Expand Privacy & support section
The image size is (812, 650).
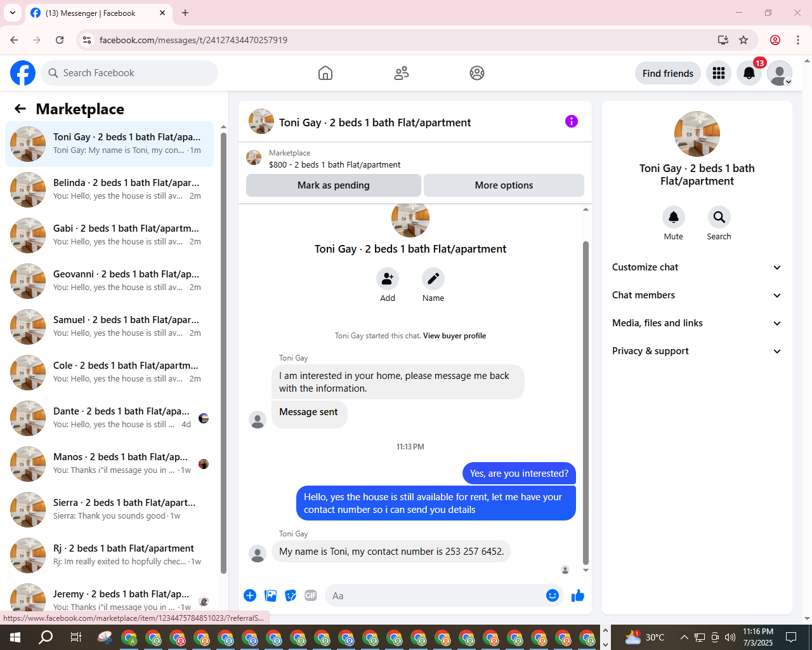[697, 351]
